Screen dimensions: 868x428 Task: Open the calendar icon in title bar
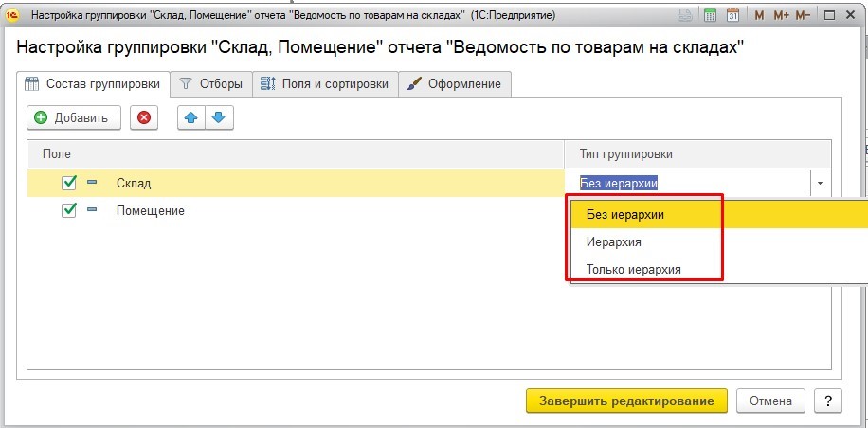coord(732,16)
